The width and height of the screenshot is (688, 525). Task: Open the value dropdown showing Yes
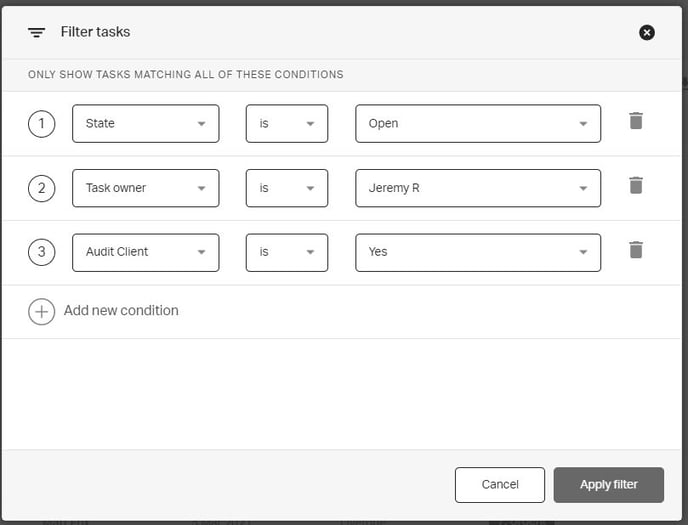478,252
